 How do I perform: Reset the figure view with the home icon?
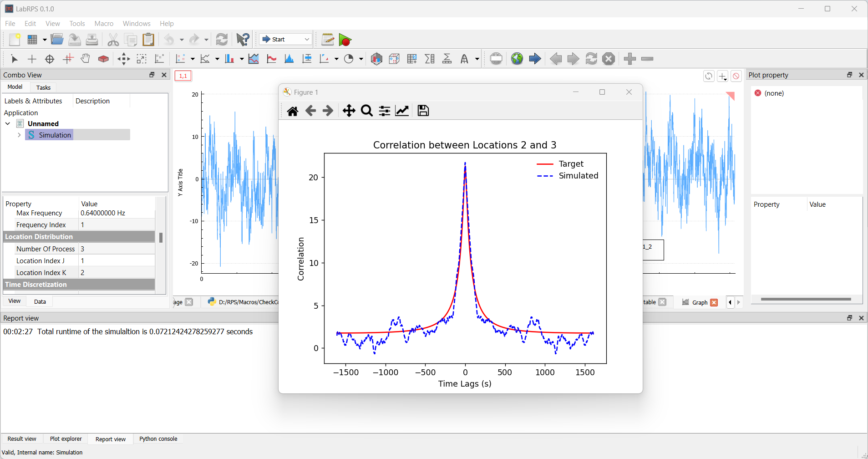293,111
